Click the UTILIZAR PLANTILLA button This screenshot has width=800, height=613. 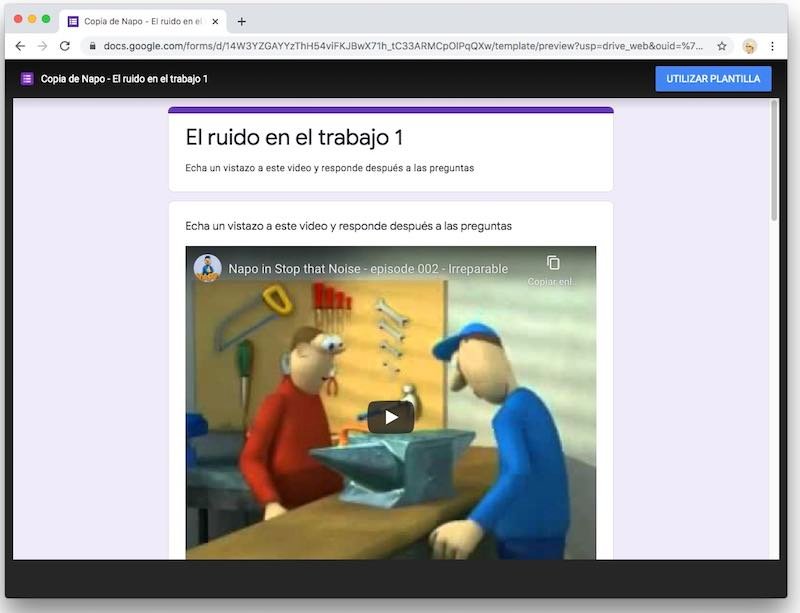pos(713,79)
